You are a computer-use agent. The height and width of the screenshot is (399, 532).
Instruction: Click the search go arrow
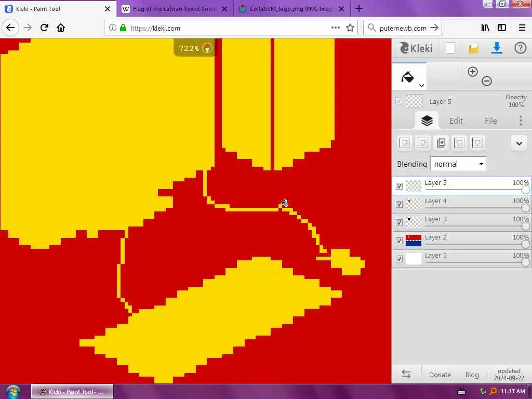point(434,28)
